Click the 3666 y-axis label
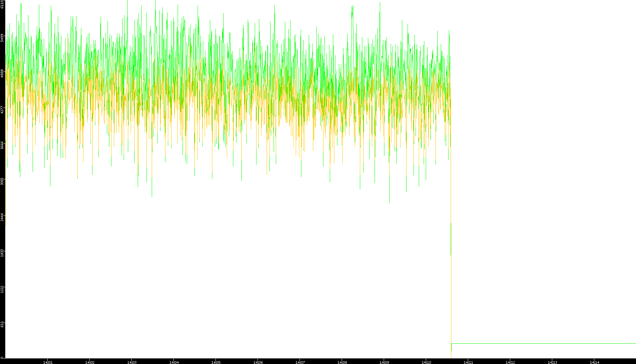 click(x=2, y=145)
